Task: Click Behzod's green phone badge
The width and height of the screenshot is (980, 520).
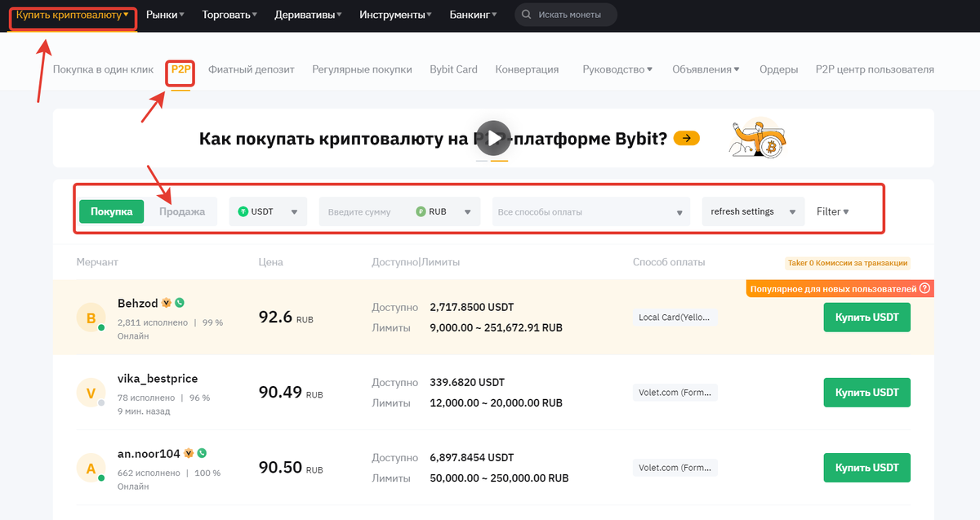Action: [x=180, y=303]
